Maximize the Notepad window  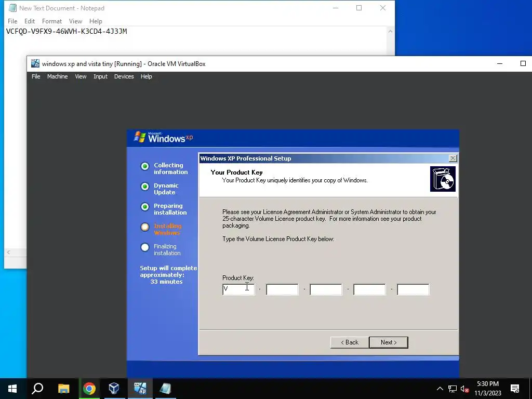pyautogui.click(x=359, y=8)
